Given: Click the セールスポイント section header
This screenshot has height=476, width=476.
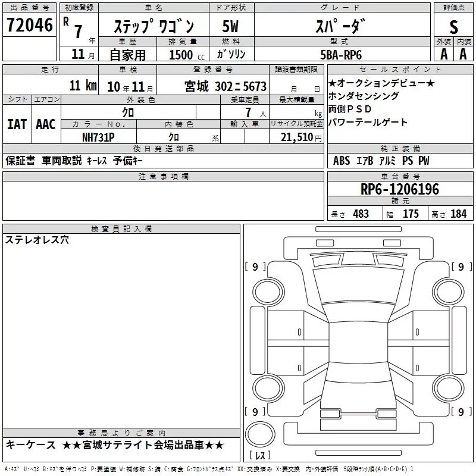Looking at the screenshot, I should 400,70.
